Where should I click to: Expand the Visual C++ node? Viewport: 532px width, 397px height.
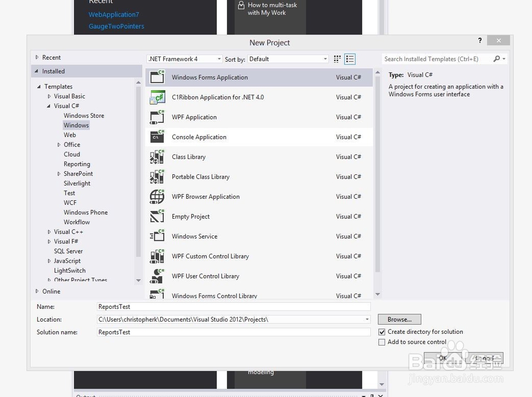pyautogui.click(x=49, y=232)
